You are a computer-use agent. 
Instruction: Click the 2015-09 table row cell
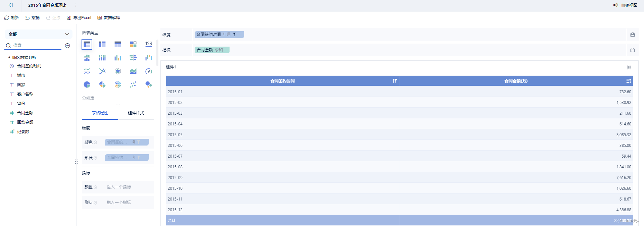(x=283, y=177)
